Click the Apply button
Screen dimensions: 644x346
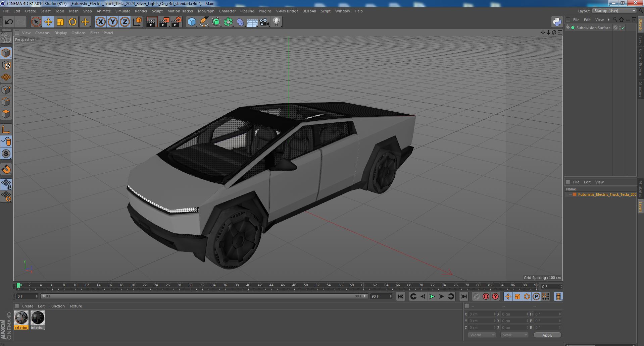coord(547,335)
